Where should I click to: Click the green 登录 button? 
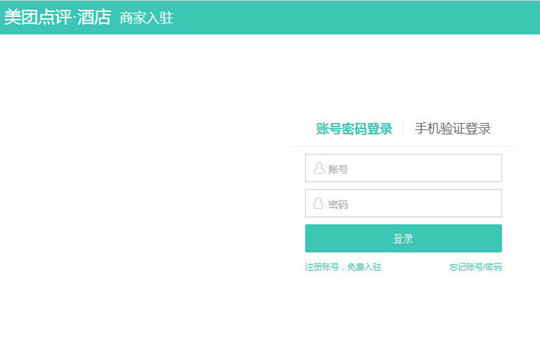pos(403,238)
